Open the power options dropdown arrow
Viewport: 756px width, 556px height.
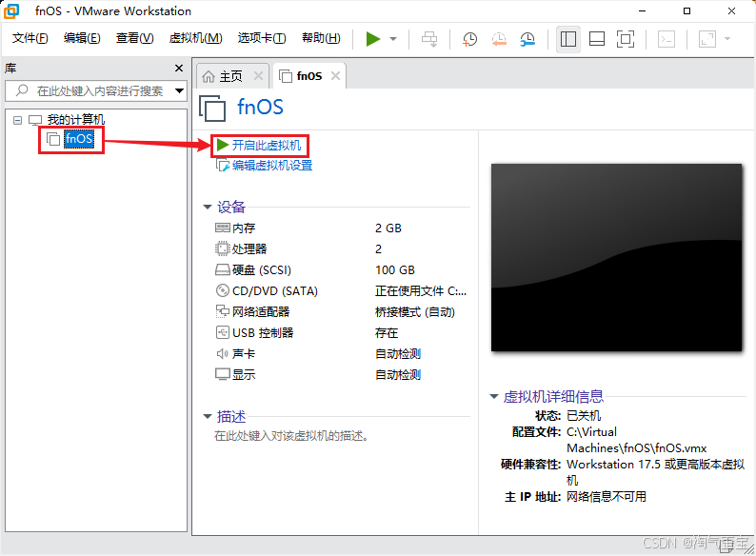coord(393,39)
